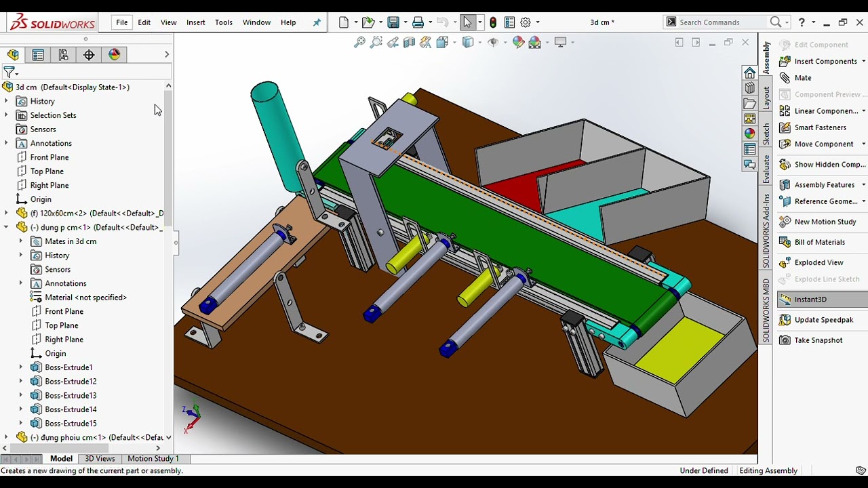Open the FeatureManager Design Tree tab icon

pyautogui.click(x=13, y=55)
